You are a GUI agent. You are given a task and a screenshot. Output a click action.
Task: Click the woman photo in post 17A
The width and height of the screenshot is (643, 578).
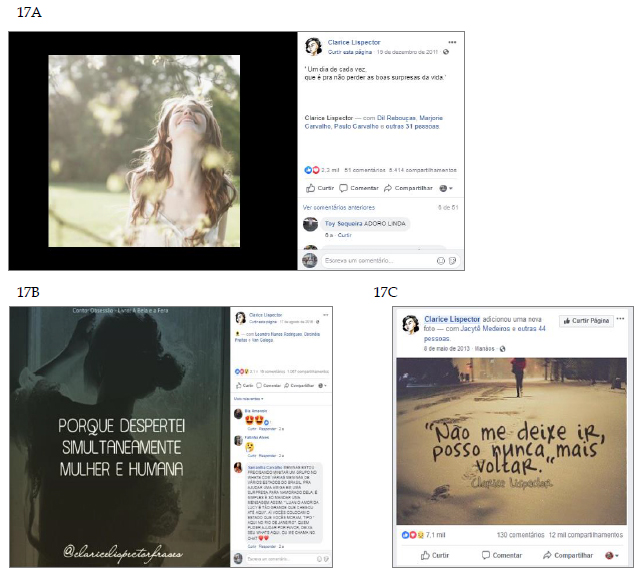pyautogui.click(x=144, y=151)
